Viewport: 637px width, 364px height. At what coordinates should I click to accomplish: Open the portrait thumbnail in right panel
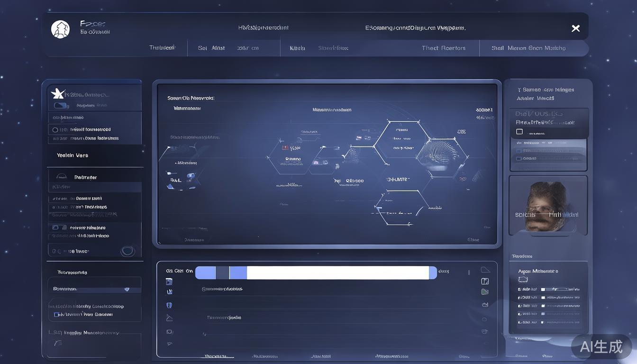pyautogui.click(x=548, y=206)
